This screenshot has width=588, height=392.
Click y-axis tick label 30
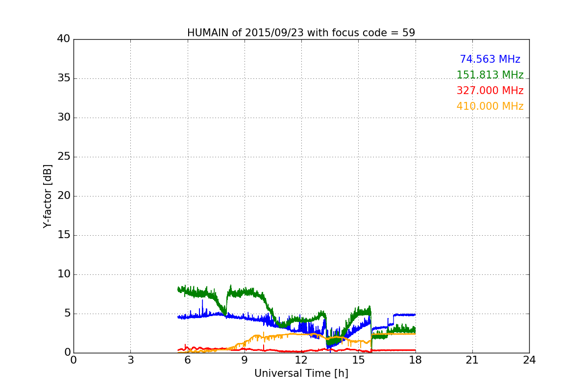tap(64, 118)
